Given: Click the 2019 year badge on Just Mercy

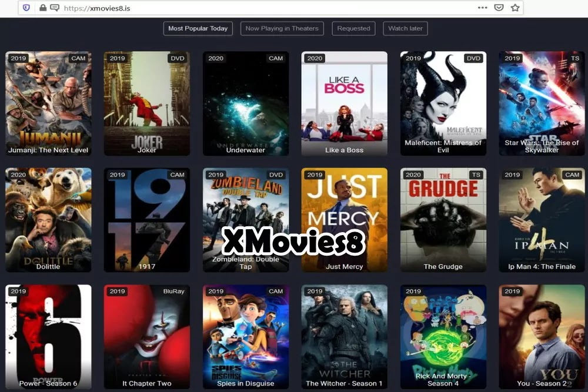Looking at the screenshot, I should pyautogui.click(x=315, y=175).
